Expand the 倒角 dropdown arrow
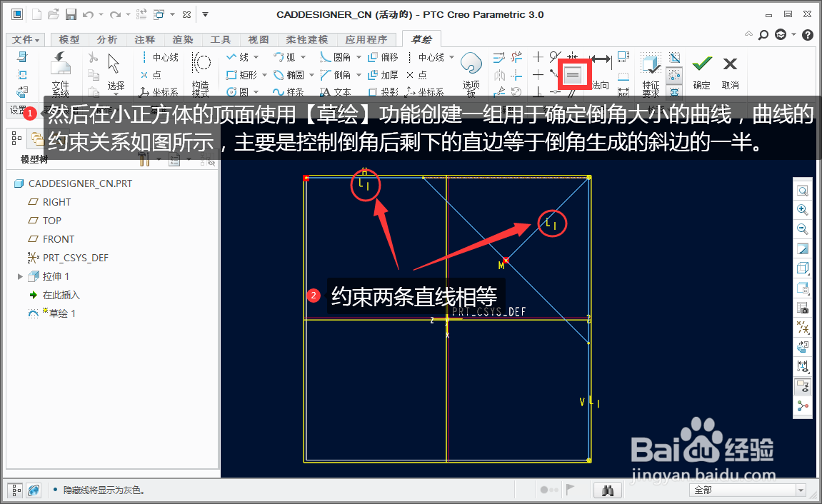The height and width of the screenshot is (504, 822). pyautogui.click(x=359, y=75)
